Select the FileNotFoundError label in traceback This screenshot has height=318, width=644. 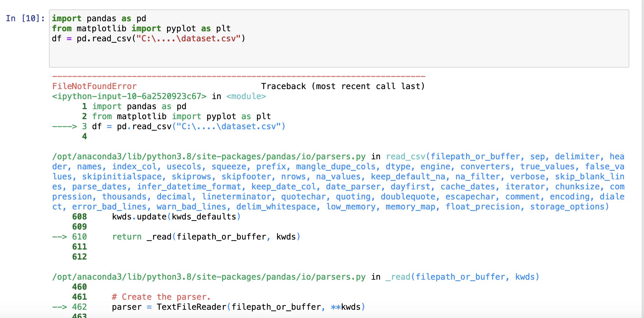[x=94, y=86]
